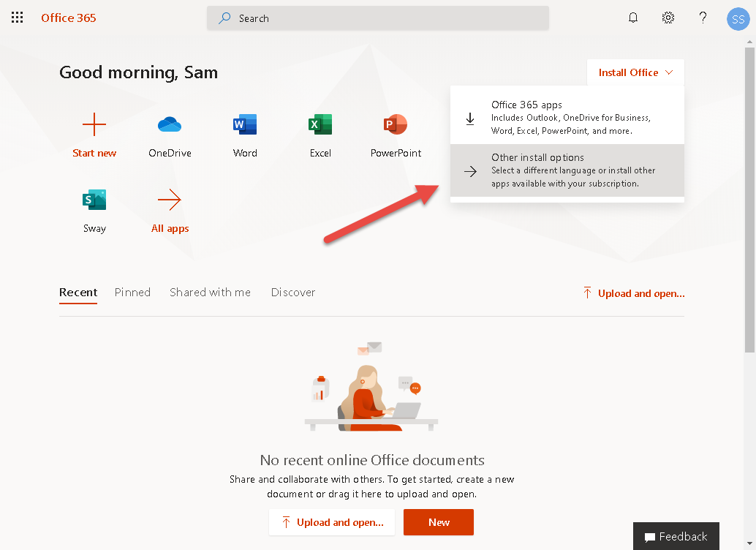This screenshot has height=550, width=756.
Task: Switch to the Recent tab
Action: click(x=78, y=293)
